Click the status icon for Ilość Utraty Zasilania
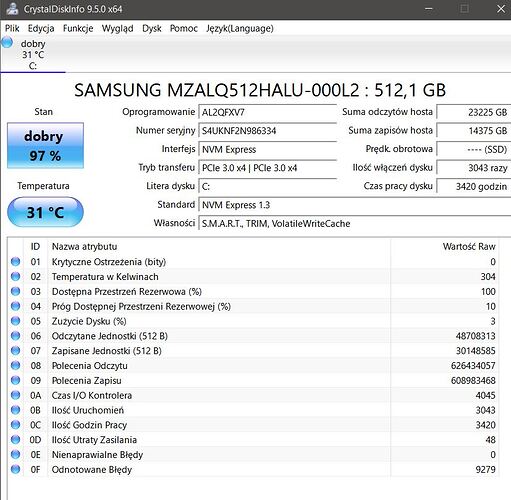 click(x=15, y=440)
